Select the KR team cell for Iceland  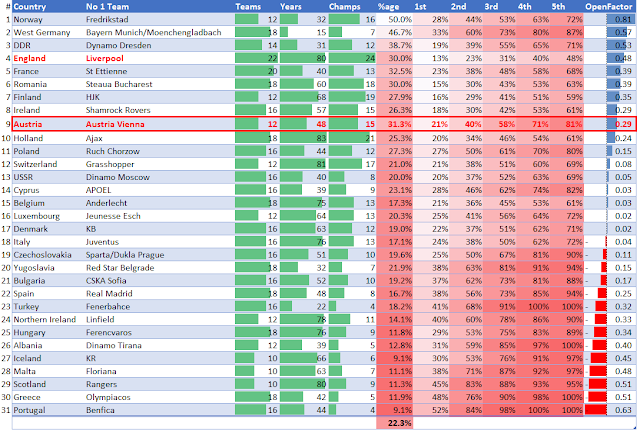(x=91, y=359)
